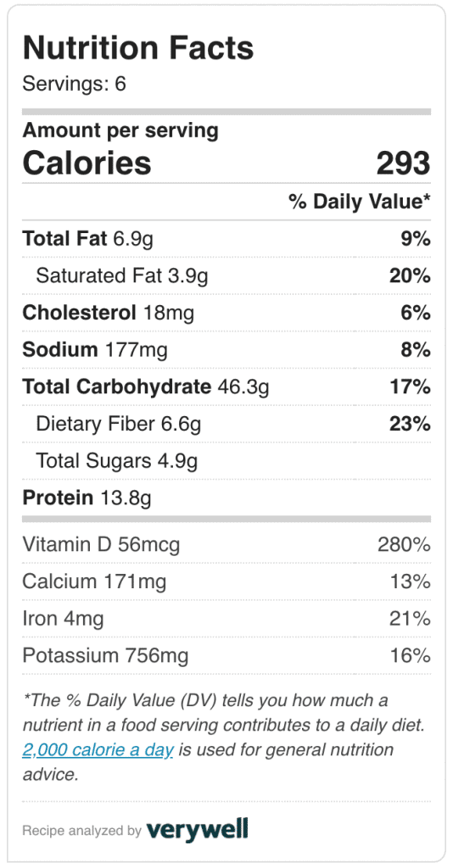This screenshot has width=453, height=868.
Task: Open the 2,000 calorie a day link
Action: [x=98, y=750]
